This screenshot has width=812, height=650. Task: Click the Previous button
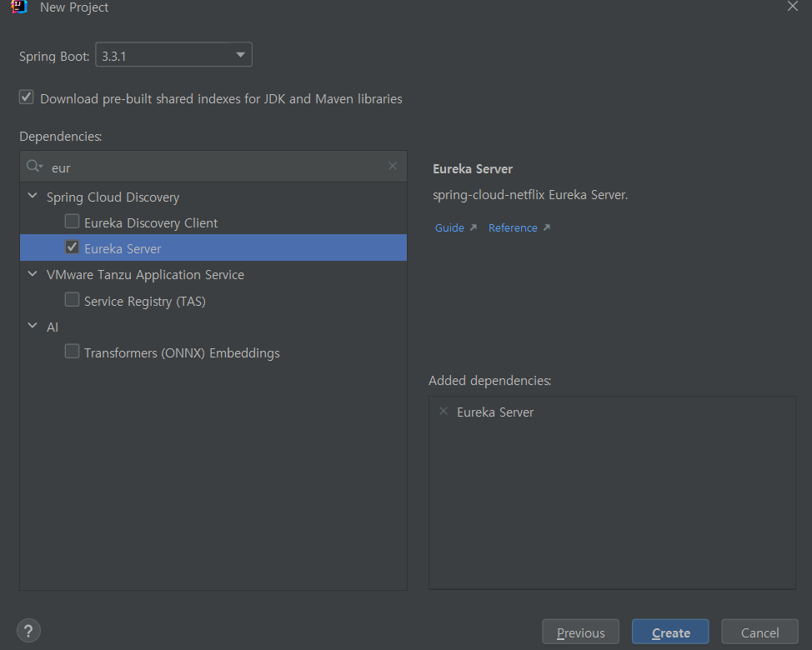[580, 632]
